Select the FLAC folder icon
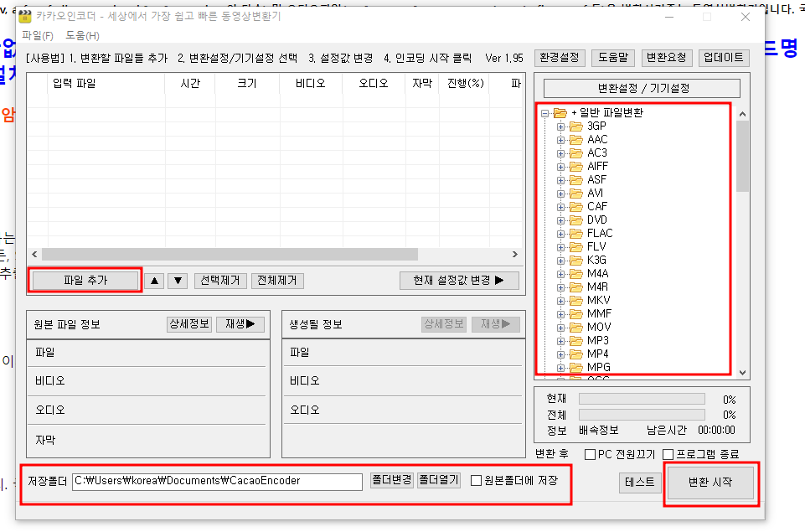This screenshot has height=532, width=805. 576,233
